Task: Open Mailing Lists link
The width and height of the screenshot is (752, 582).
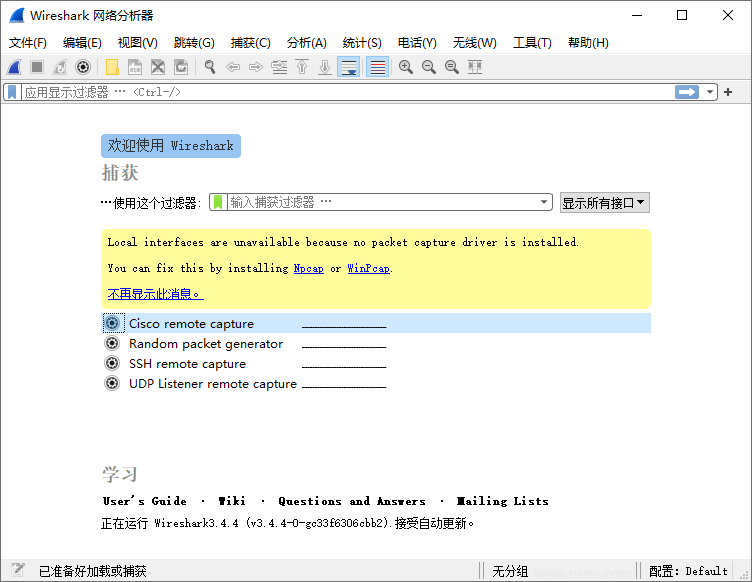Action: click(502, 501)
